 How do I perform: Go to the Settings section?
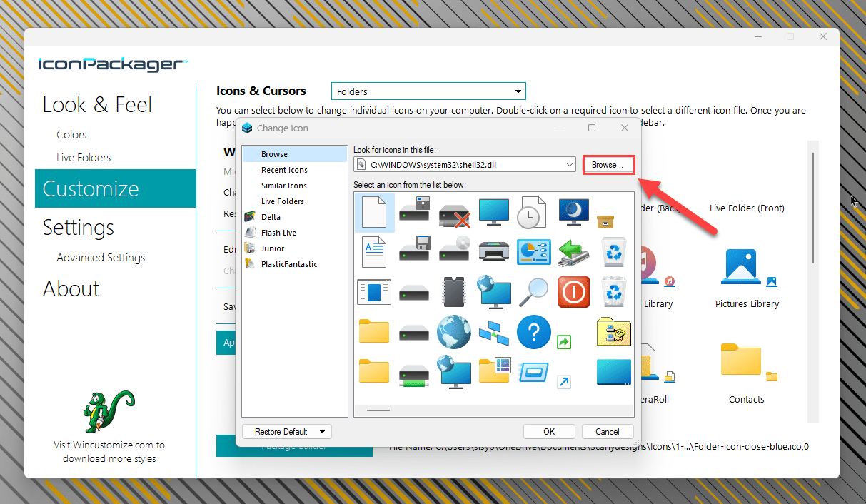point(79,228)
